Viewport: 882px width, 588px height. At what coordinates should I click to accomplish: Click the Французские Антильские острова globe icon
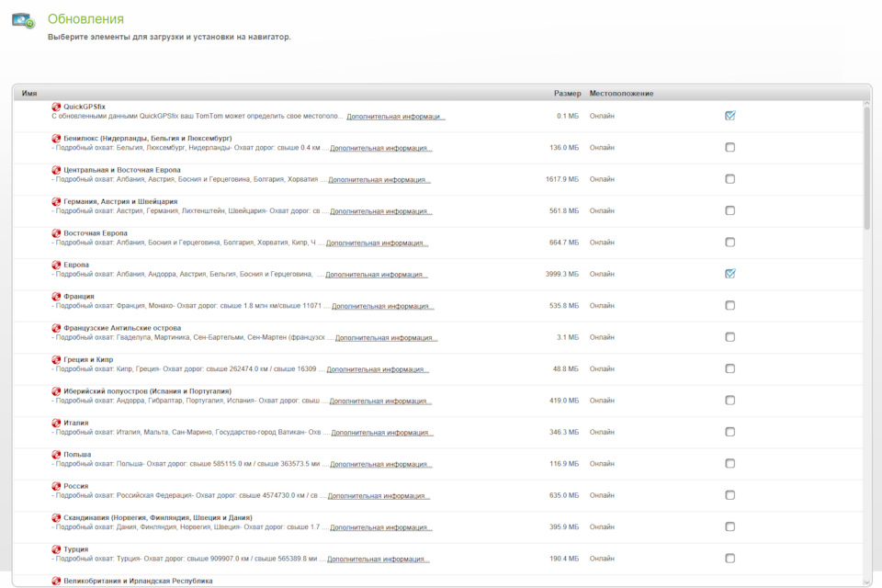click(x=56, y=328)
